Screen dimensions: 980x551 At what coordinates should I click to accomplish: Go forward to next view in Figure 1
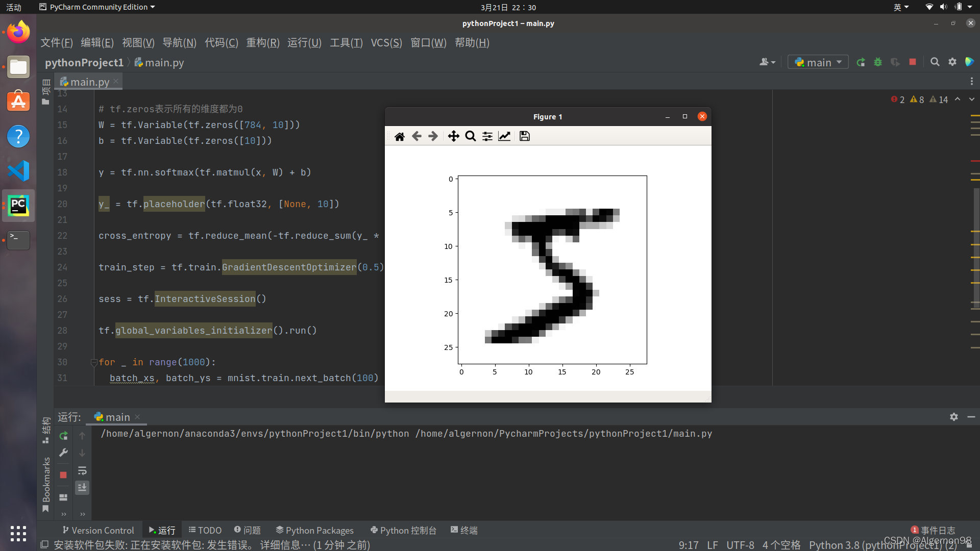[433, 136]
